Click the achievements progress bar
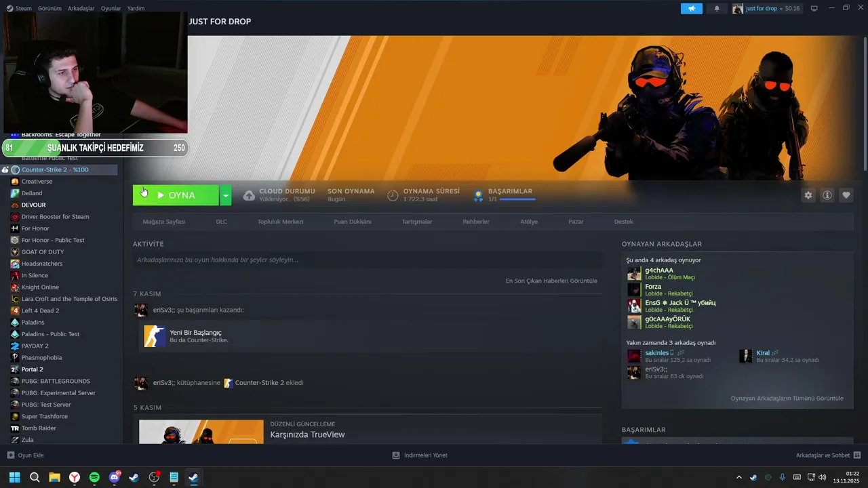 [517, 199]
